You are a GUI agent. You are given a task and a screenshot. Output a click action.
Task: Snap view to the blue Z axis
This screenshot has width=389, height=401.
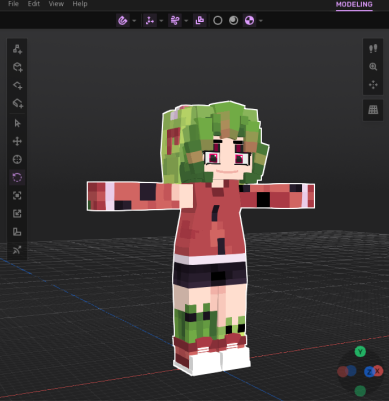[369, 372]
